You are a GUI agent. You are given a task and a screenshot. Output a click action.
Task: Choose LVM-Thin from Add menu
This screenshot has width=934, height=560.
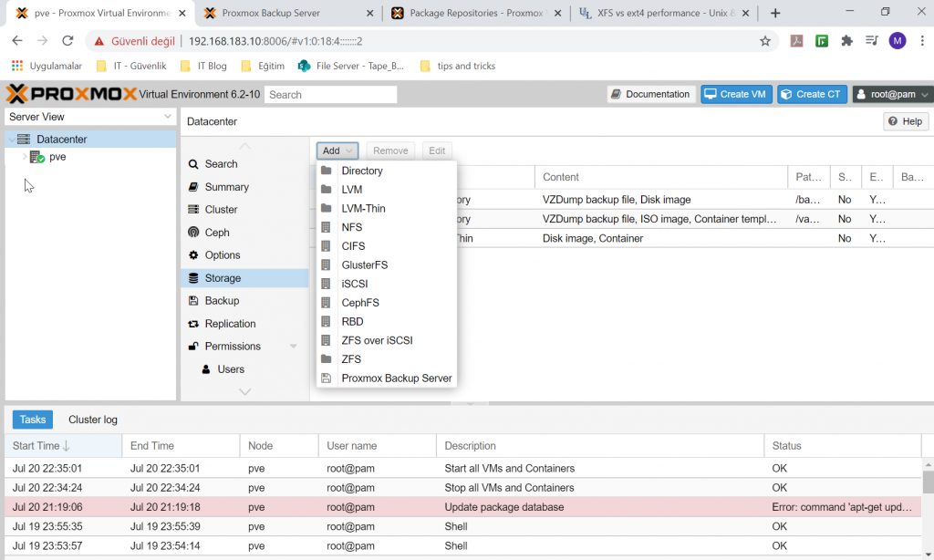pos(387,209)
